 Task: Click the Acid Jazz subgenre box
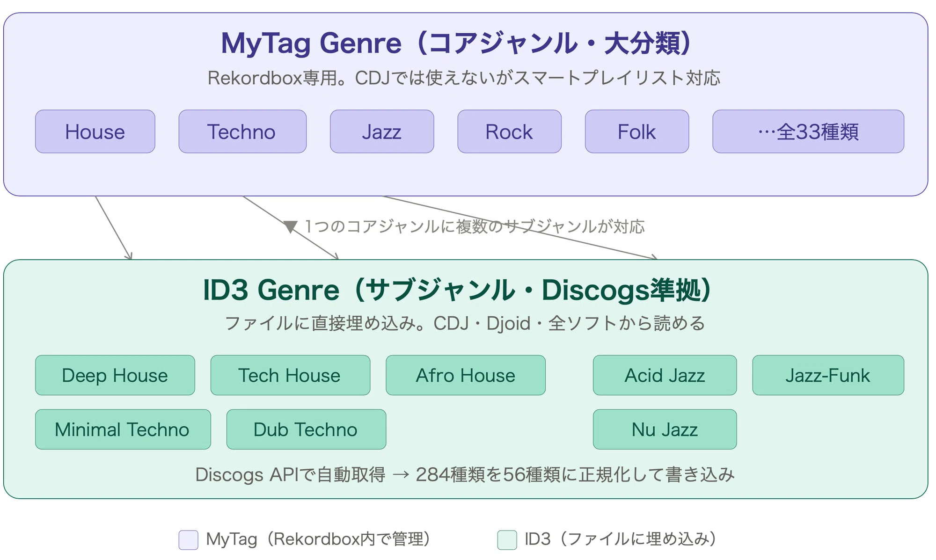pyautogui.click(x=665, y=375)
